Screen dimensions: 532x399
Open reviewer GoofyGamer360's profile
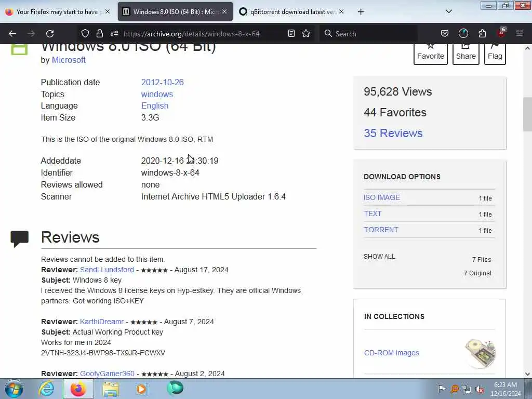[107, 374]
